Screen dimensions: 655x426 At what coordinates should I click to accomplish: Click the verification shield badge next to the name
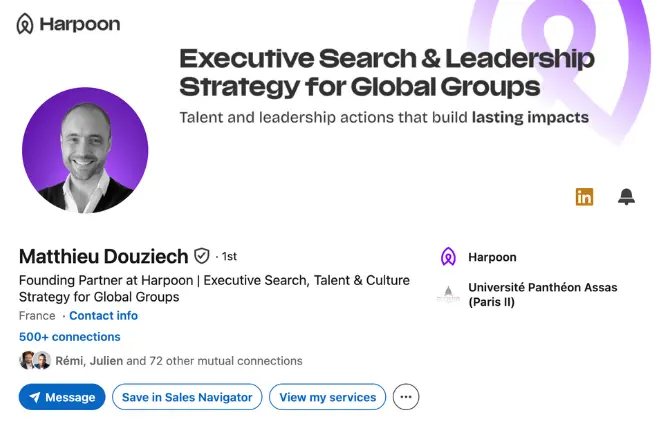tap(202, 256)
